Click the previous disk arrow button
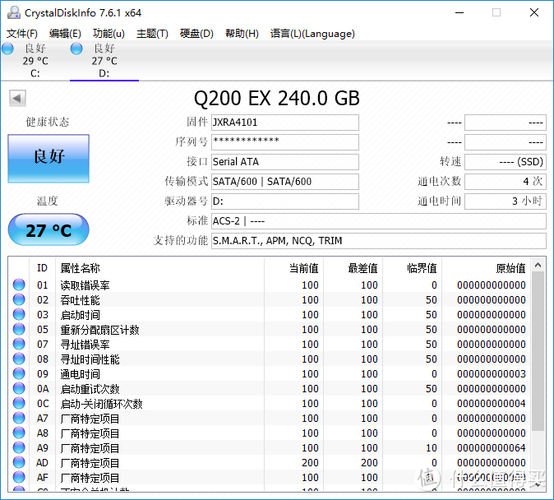The width and height of the screenshot is (554, 500). (17, 98)
